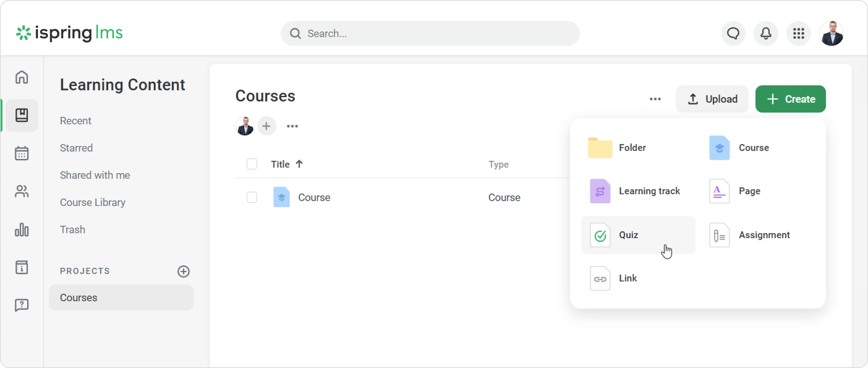Click the help question mark sidebar icon

click(x=22, y=305)
